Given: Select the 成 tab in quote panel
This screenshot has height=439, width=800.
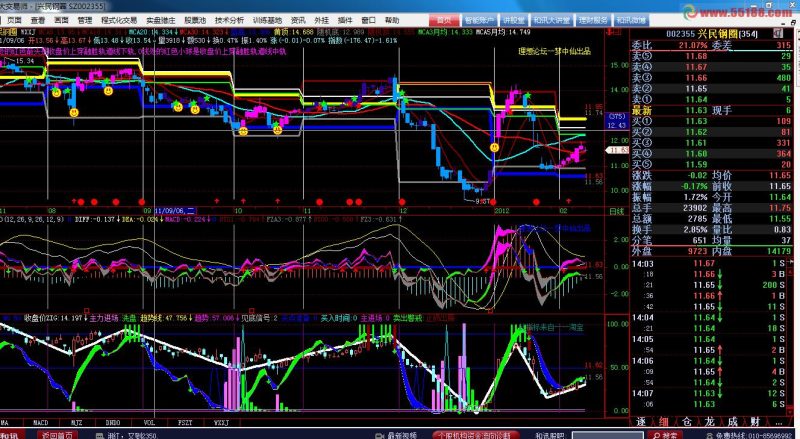Looking at the screenshot, I should coord(733,422).
